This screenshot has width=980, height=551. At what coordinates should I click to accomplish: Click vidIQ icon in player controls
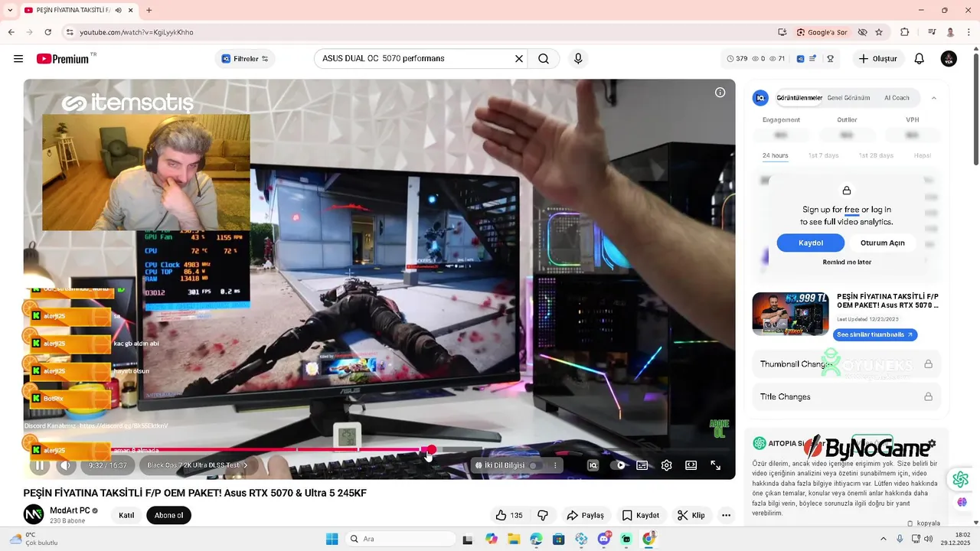tap(593, 465)
